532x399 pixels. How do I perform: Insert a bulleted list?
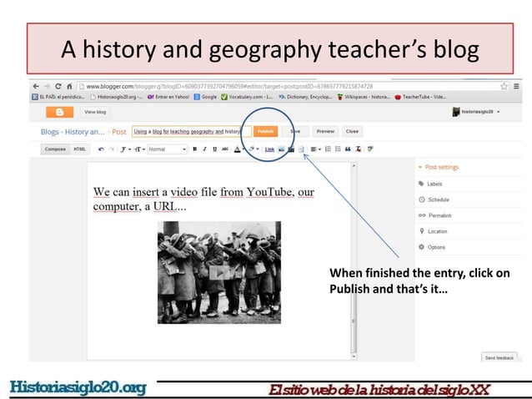338,149
